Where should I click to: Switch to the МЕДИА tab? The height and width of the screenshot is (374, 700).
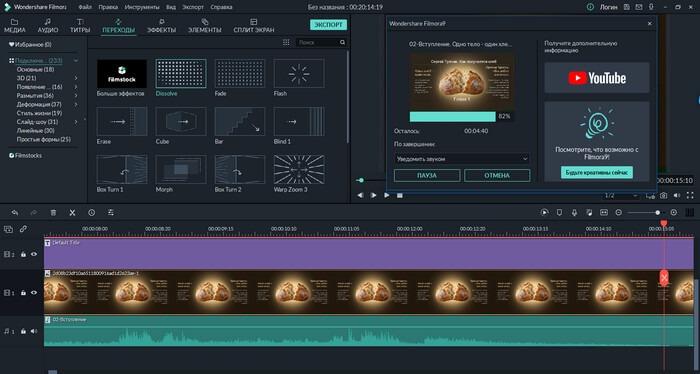[x=15, y=26]
